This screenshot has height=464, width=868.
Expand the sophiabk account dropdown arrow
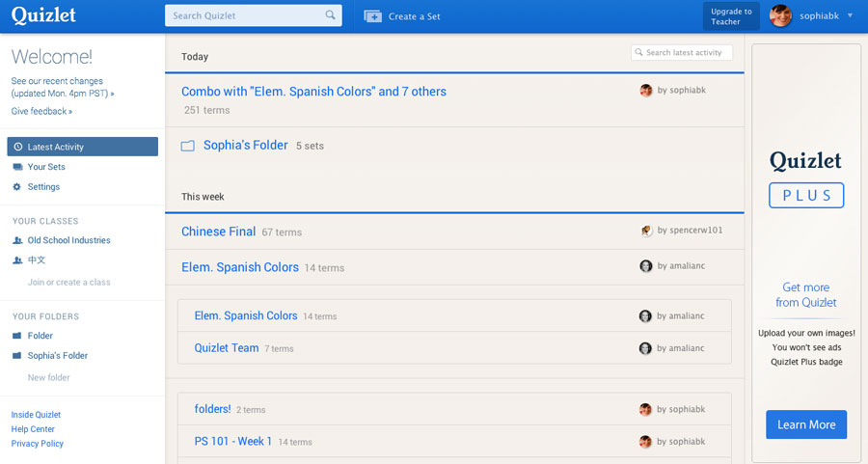(x=850, y=15)
